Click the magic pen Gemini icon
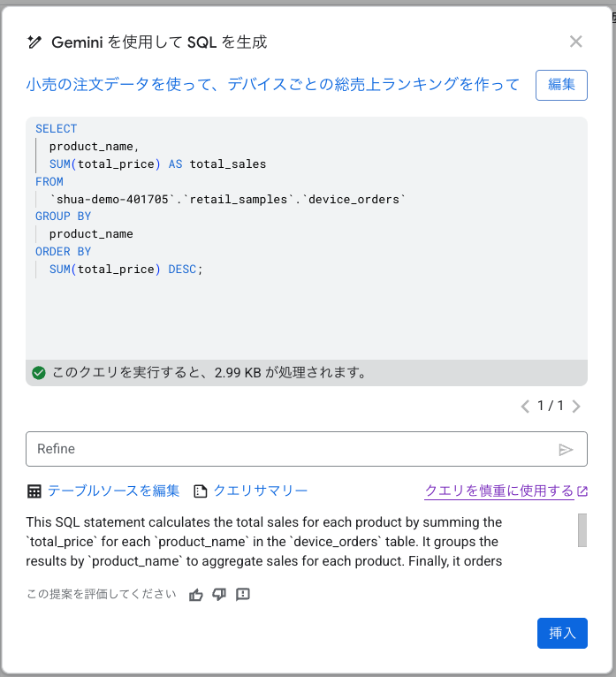The image size is (616, 677). tap(34, 42)
